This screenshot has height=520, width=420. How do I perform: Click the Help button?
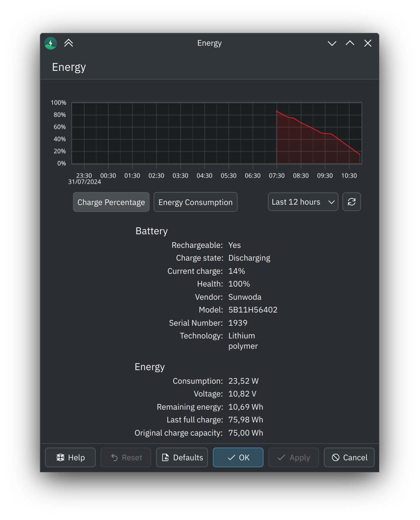point(70,457)
